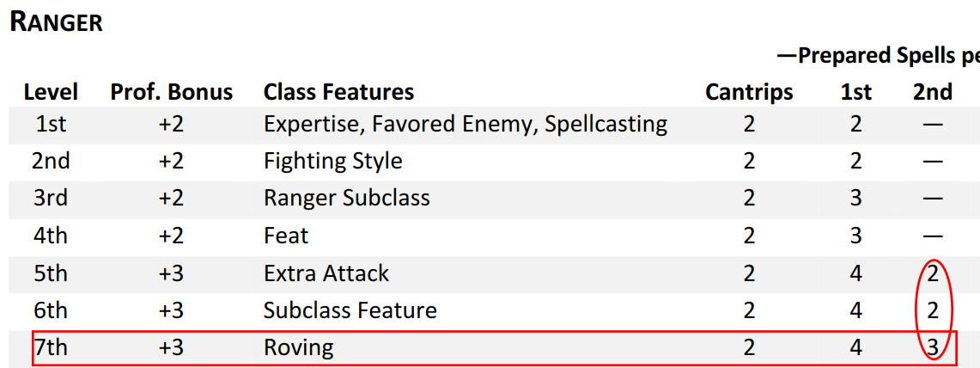980x368 pixels.
Task: Select the Subclass Feature entry
Action: tap(350, 310)
